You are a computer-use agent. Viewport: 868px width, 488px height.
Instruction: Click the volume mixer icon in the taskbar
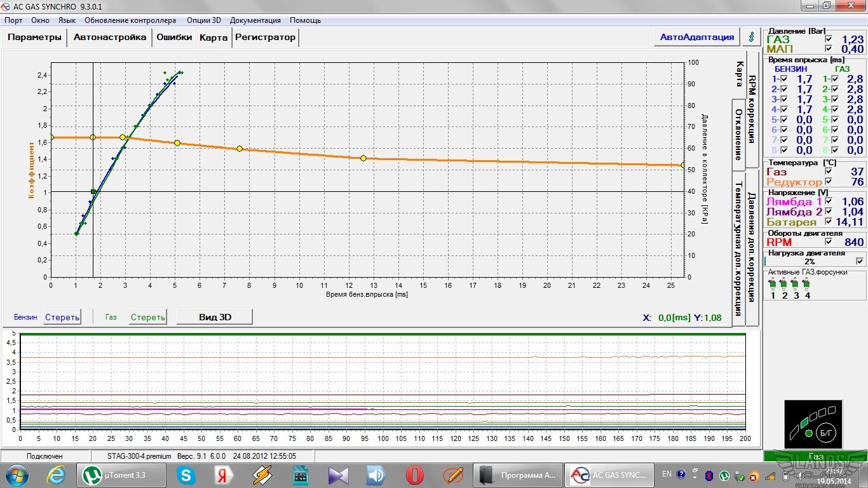pos(376,475)
